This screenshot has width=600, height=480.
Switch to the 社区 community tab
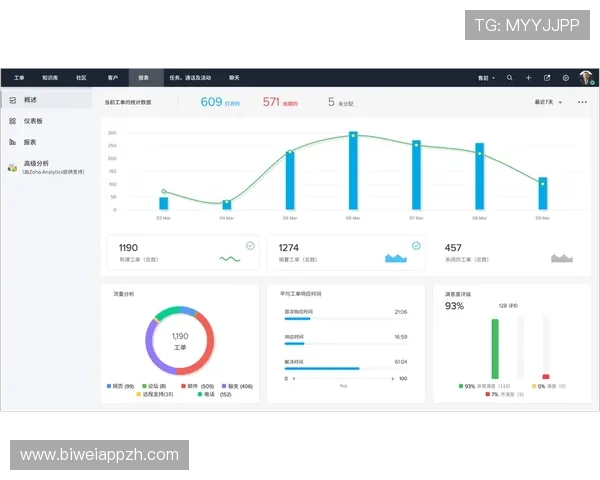(81, 78)
